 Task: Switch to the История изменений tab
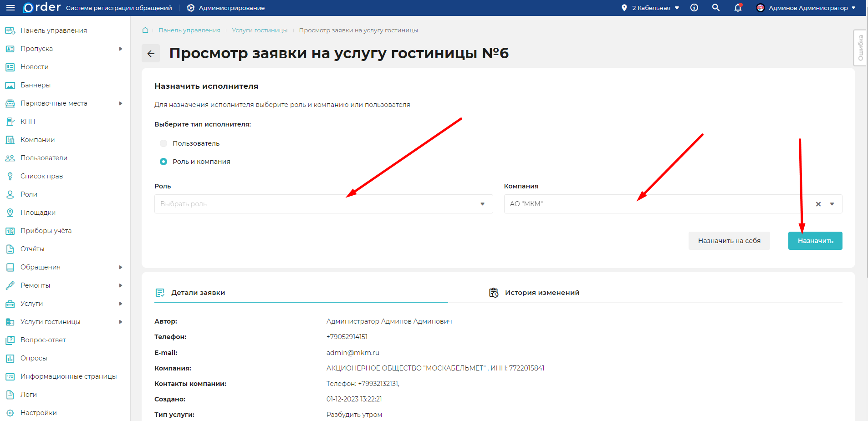(x=541, y=293)
